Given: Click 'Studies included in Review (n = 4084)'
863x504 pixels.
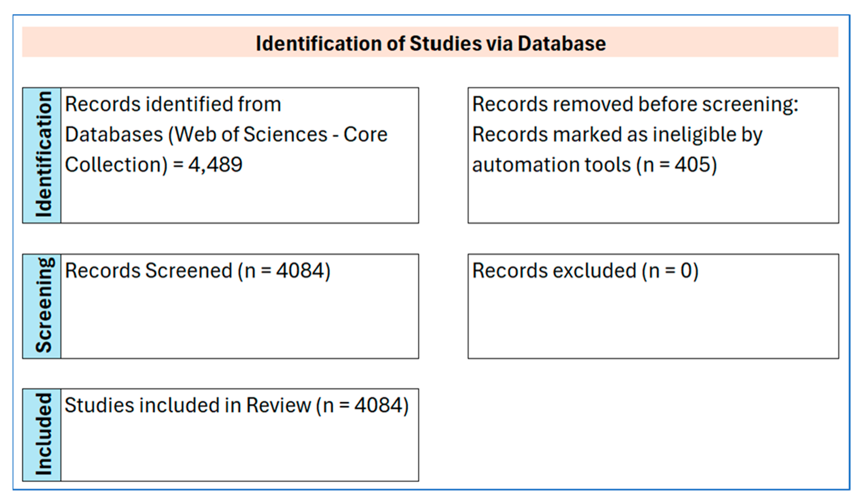Looking at the screenshot, I should pyautogui.click(x=236, y=405).
